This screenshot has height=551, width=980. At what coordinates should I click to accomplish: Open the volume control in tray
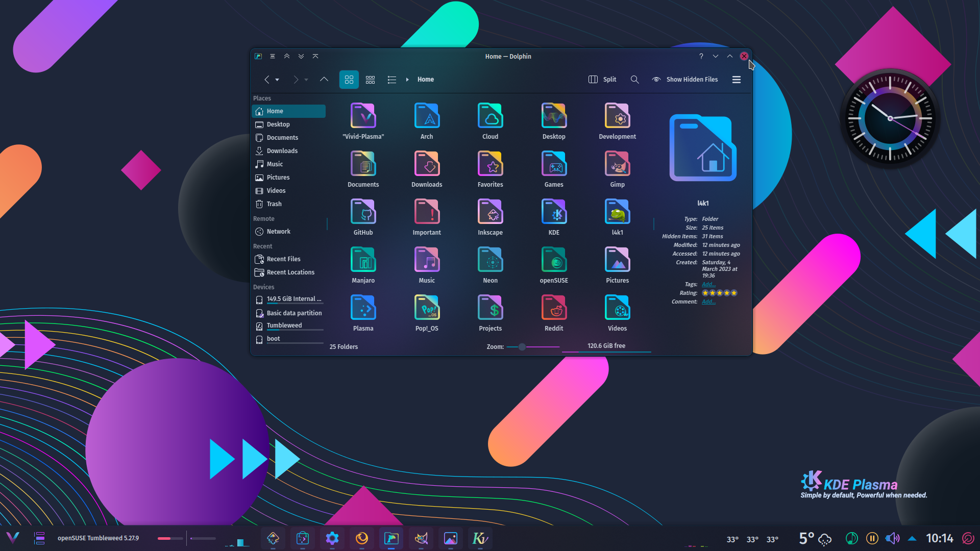point(892,538)
